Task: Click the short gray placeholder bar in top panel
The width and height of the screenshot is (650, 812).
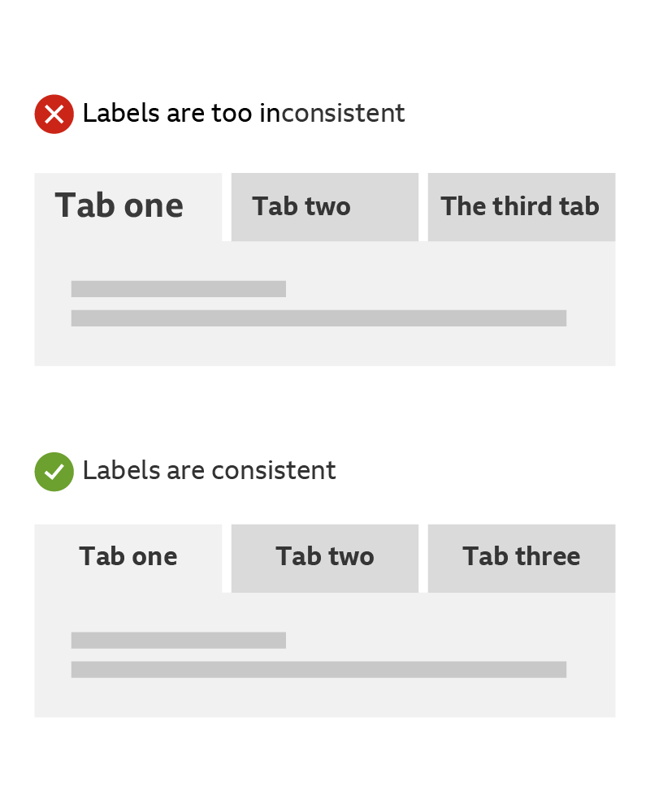Action: tap(179, 289)
